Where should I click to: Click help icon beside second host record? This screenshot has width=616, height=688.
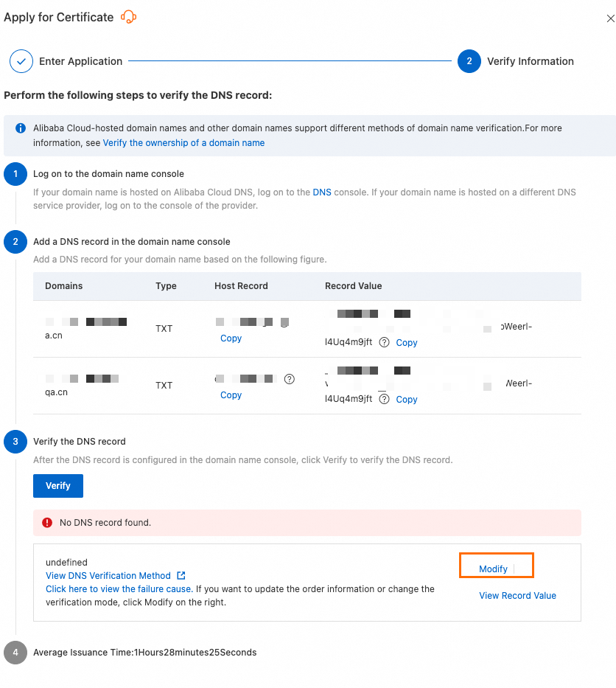(290, 379)
